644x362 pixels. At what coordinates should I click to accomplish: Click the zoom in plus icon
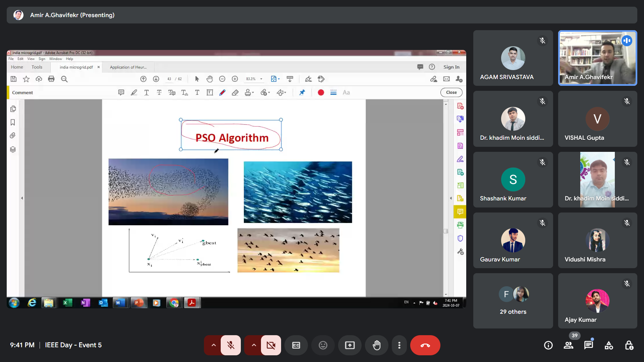click(235, 79)
